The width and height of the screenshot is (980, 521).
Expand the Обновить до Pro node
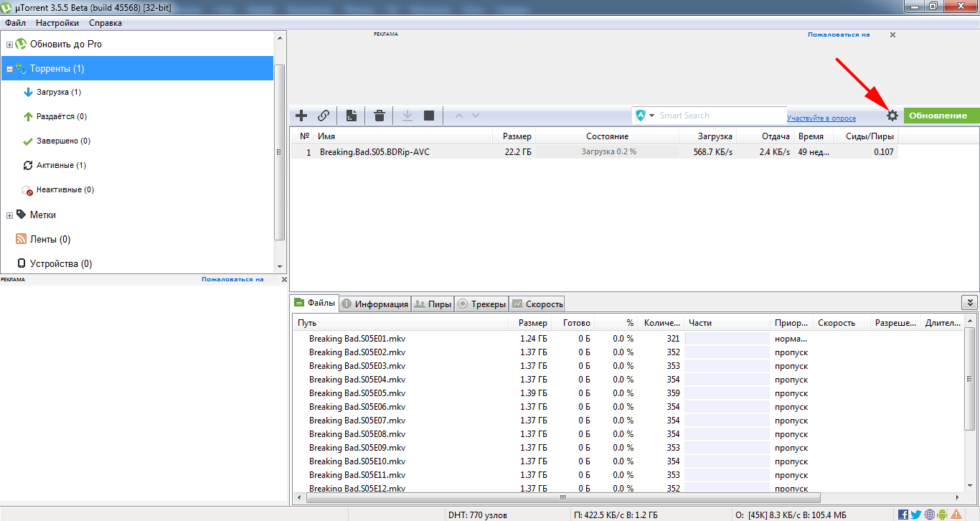point(10,44)
